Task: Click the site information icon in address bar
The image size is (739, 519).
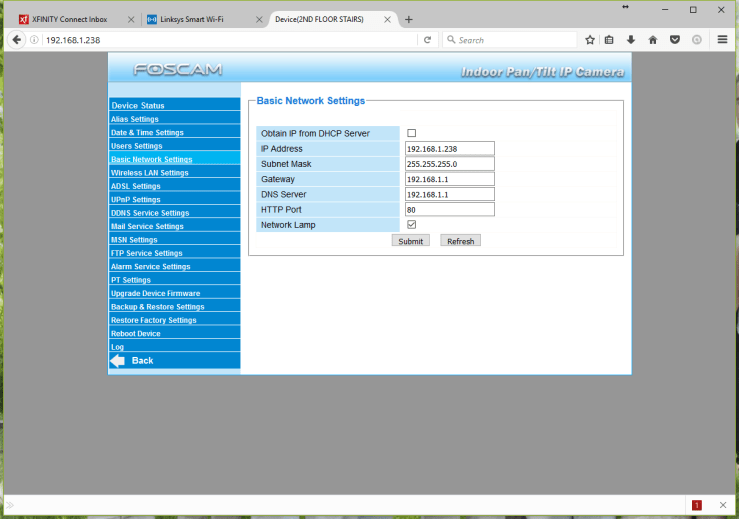Action: coord(34,40)
